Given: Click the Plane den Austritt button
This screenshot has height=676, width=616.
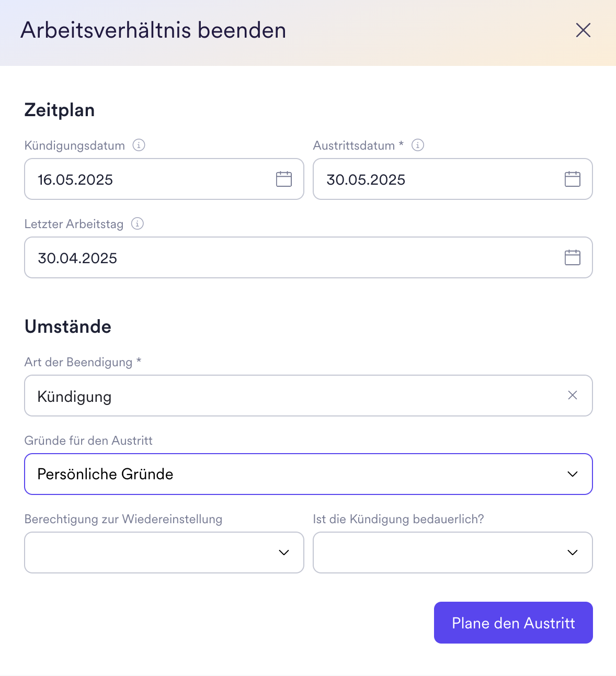Looking at the screenshot, I should point(513,623).
